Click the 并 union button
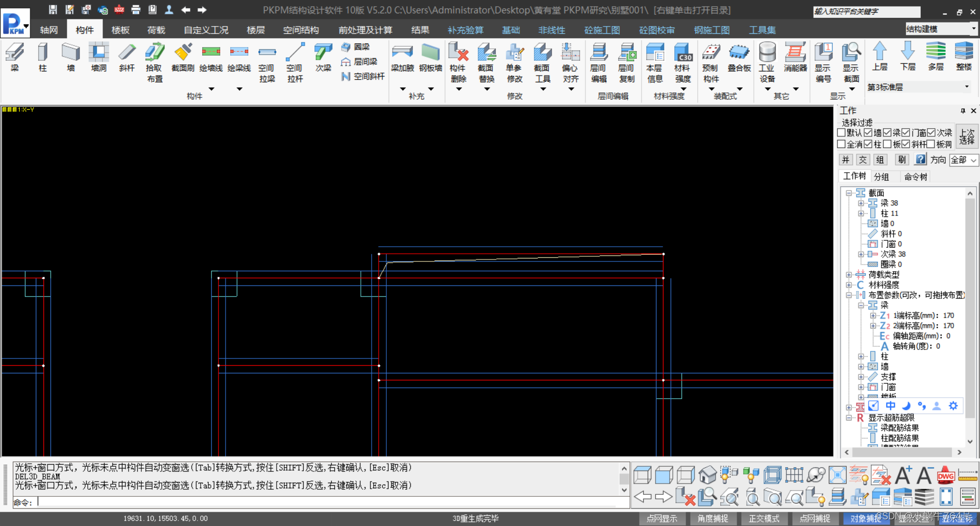The width and height of the screenshot is (980, 526). 845,160
